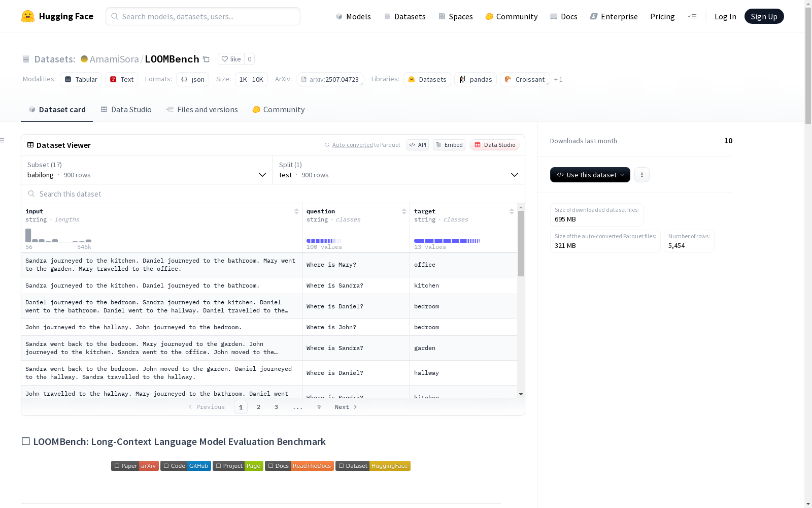
Task: Open Models in the top navigation
Action: [353, 16]
